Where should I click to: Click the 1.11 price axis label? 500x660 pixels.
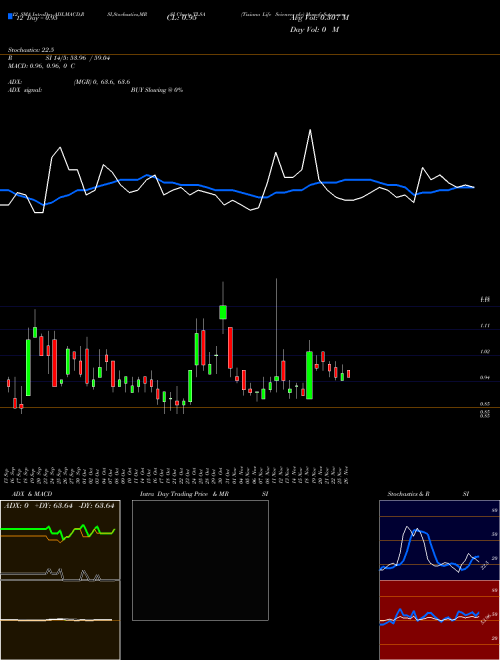(485, 326)
